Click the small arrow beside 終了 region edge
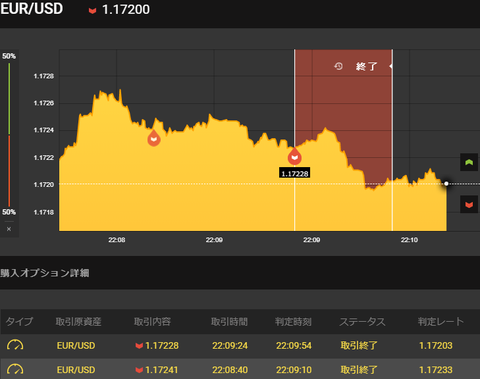This screenshot has height=379, width=480. (391, 66)
